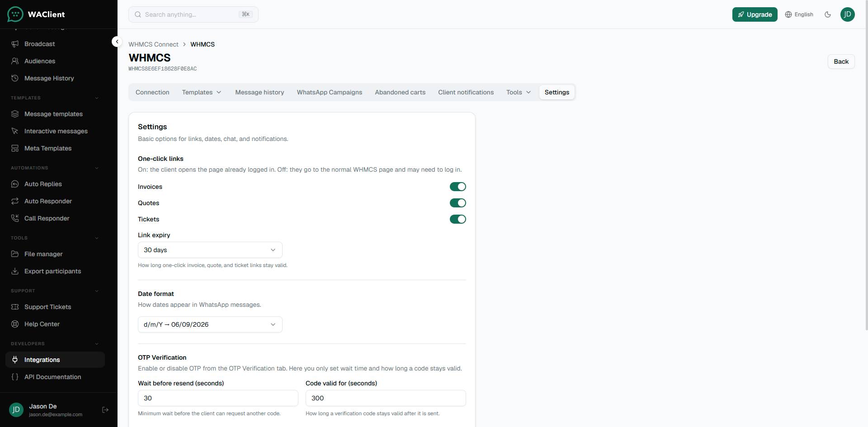Click the Call Responder phone icon
868x427 pixels.
click(x=15, y=218)
